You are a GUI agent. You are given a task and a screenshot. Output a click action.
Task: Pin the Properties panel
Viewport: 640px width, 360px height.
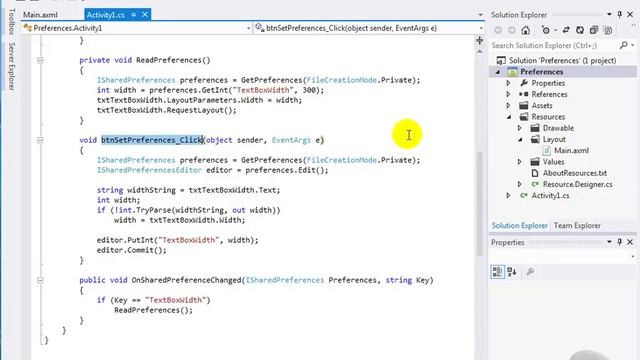(620, 242)
